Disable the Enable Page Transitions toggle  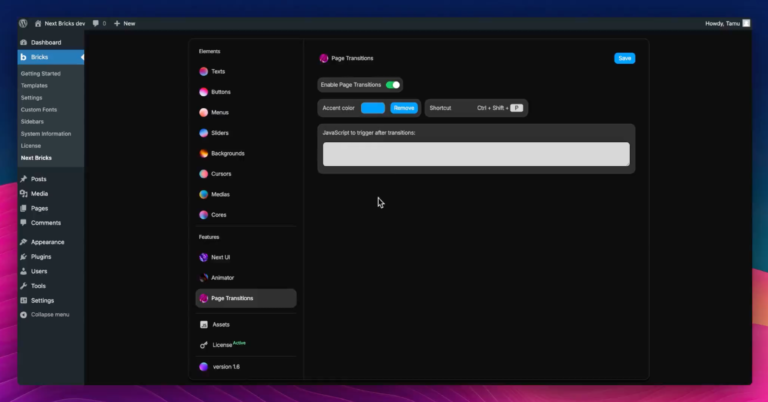coord(393,85)
